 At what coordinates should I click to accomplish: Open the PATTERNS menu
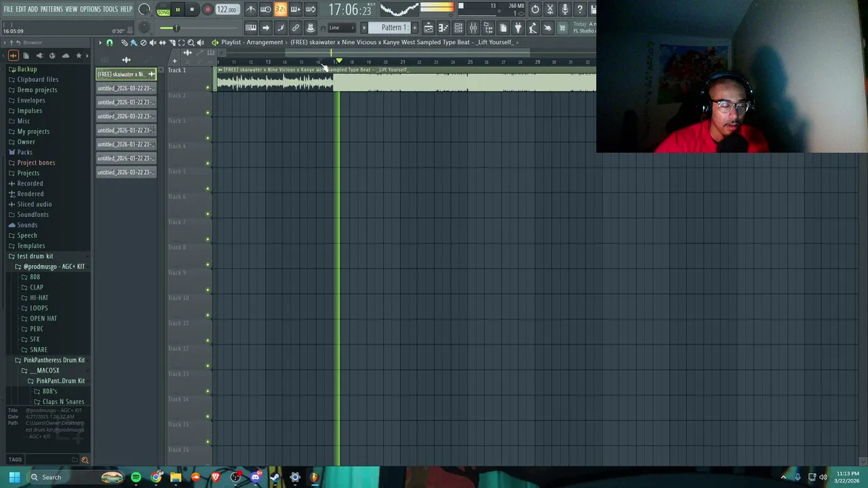pyautogui.click(x=52, y=9)
